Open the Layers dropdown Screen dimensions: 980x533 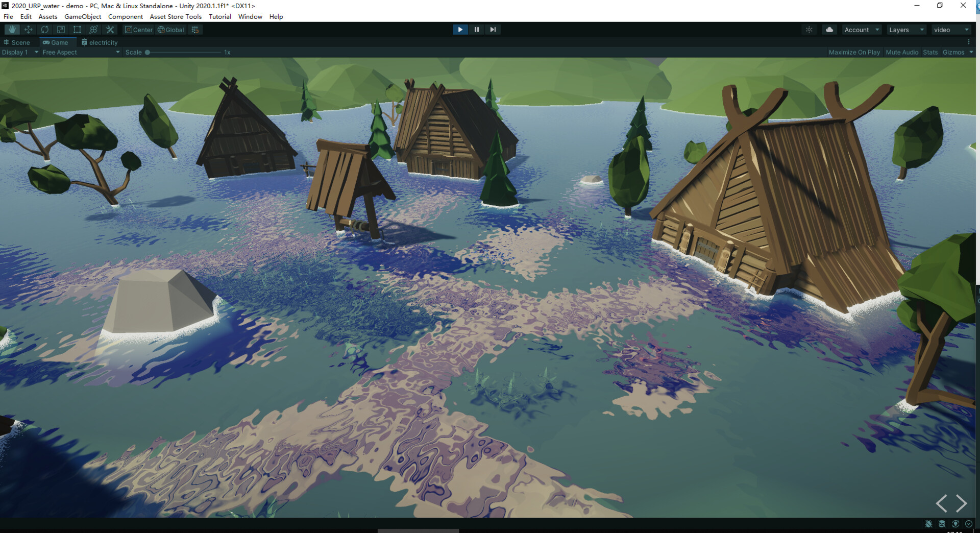pyautogui.click(x=905, y=30)
